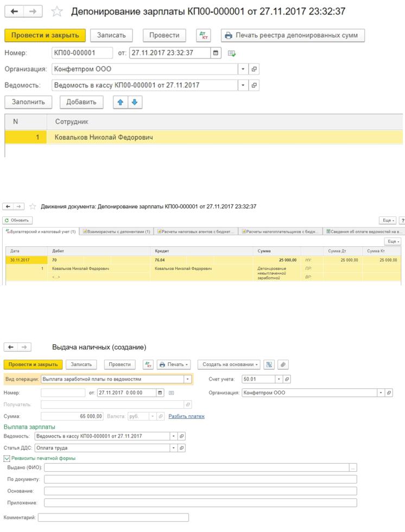Click the blue move-row-up arrow

(x=121, y=102)
